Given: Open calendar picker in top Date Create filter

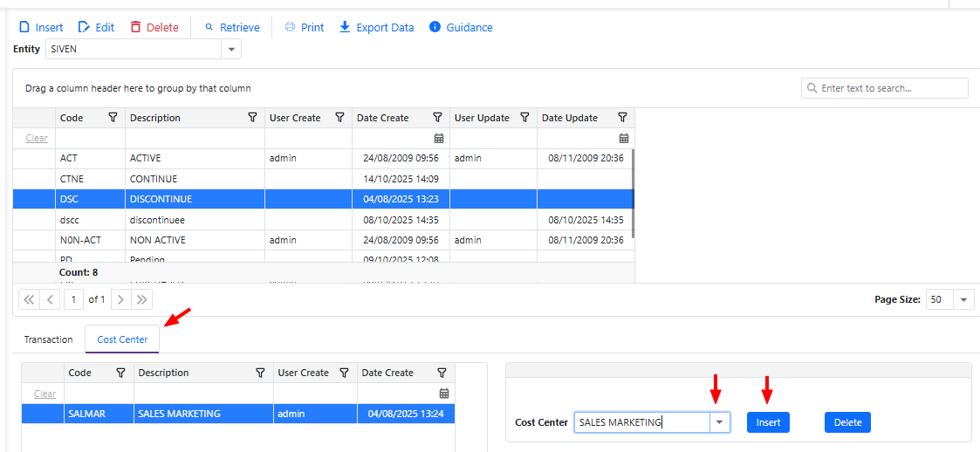Looking at the screenshot, I should coord(439,138).
